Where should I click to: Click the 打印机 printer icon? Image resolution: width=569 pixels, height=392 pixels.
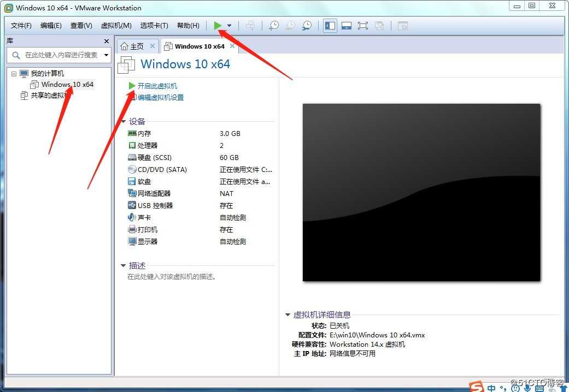click(132, 229)
